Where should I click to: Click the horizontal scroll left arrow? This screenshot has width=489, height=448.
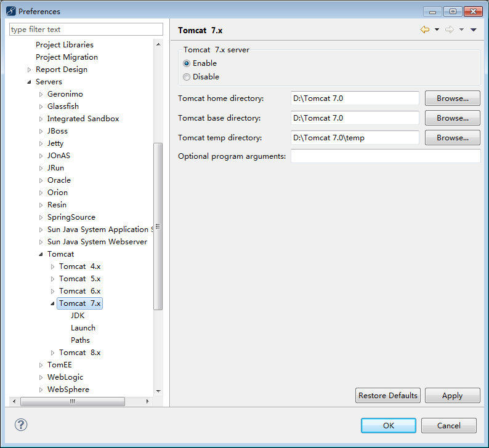14,402
